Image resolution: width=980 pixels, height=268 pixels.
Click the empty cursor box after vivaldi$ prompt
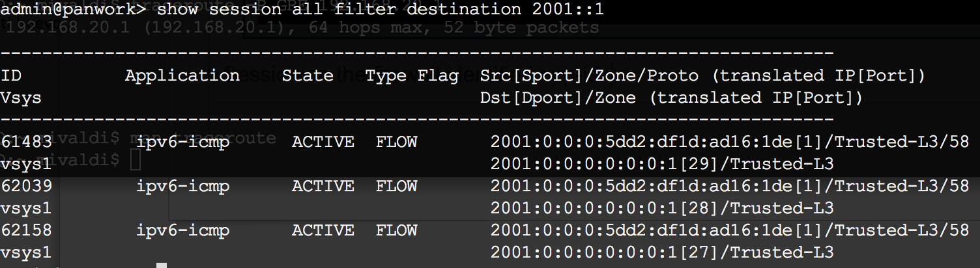(135, 160)
